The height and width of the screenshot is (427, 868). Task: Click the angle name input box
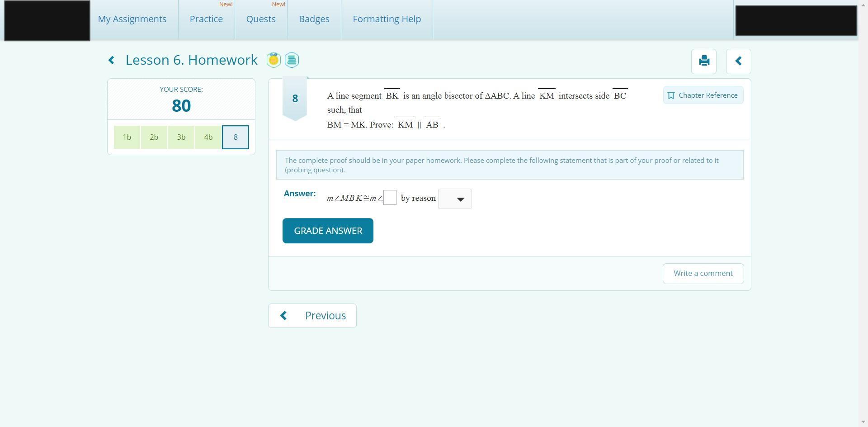pos(390,197)
